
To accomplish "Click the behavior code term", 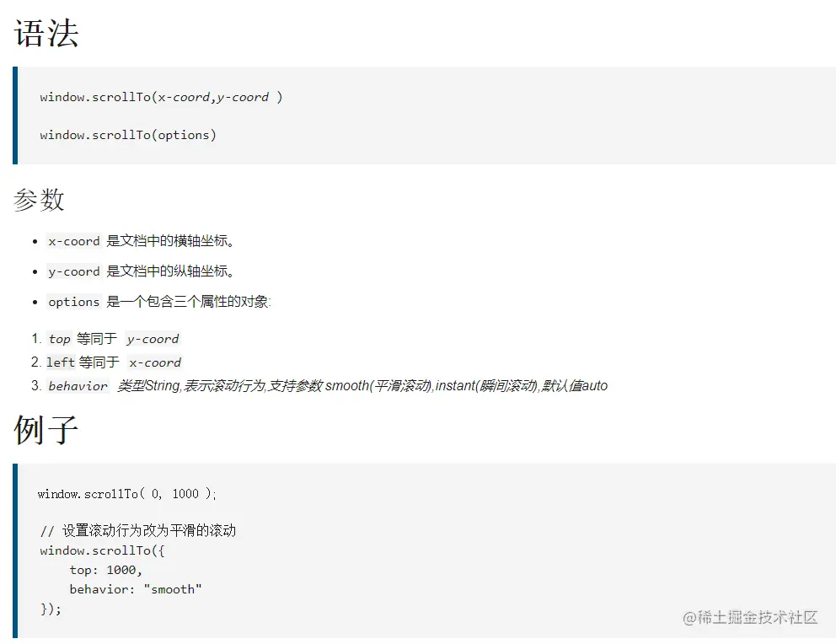I will click(78, 386).
